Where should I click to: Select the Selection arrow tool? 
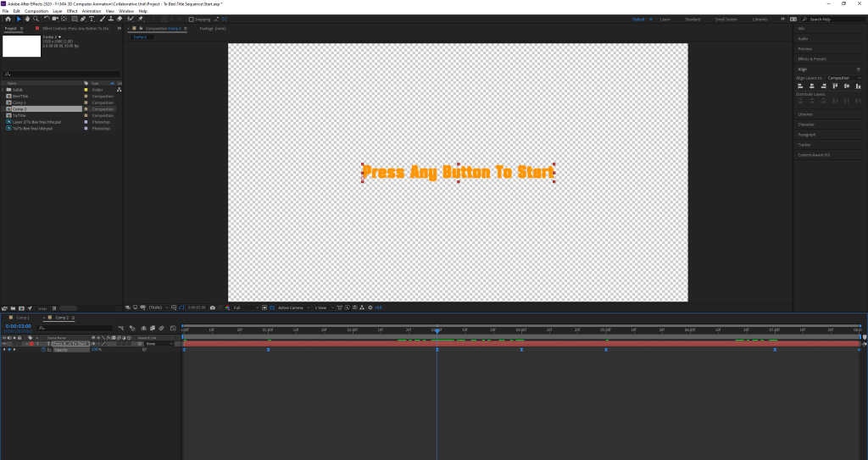(19, 19)
